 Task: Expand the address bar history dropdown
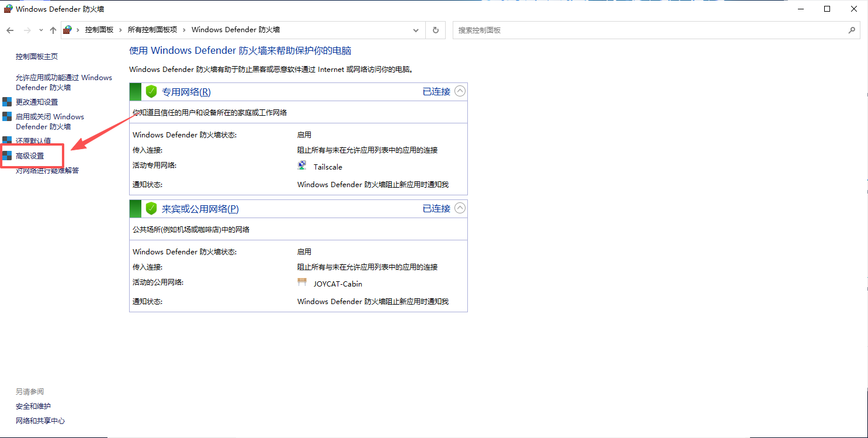tap(416, 30)
